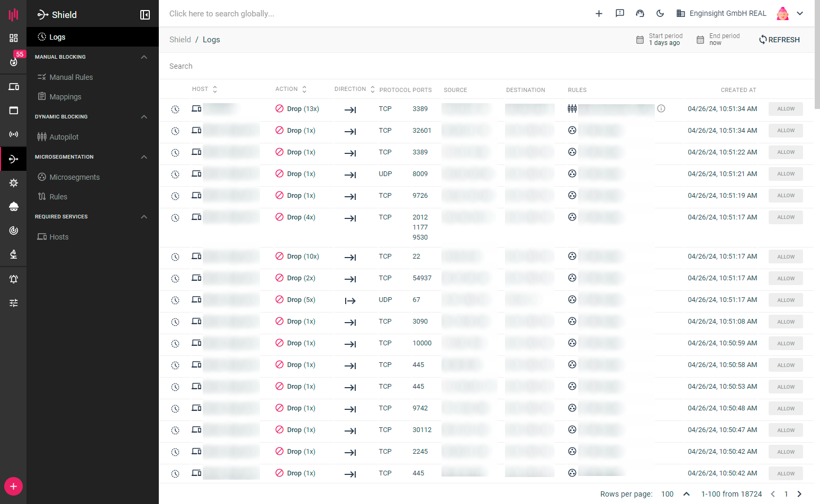Select Autopilot in the sidebar

coord(64,137)
